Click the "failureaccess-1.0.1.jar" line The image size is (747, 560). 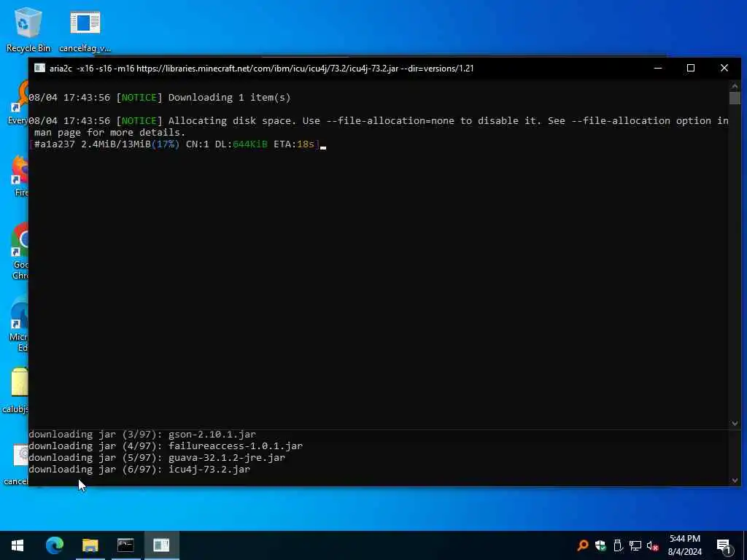[166, 446]
